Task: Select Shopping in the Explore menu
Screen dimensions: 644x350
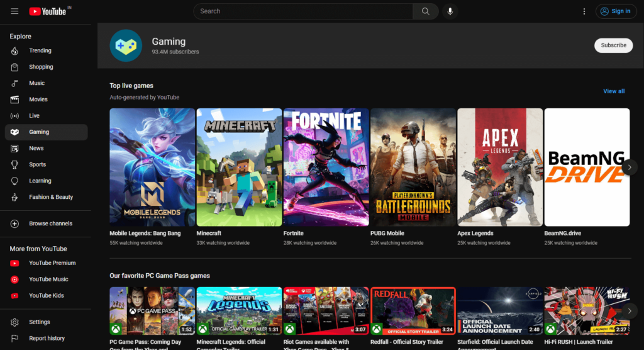Action: coord(41,67)
